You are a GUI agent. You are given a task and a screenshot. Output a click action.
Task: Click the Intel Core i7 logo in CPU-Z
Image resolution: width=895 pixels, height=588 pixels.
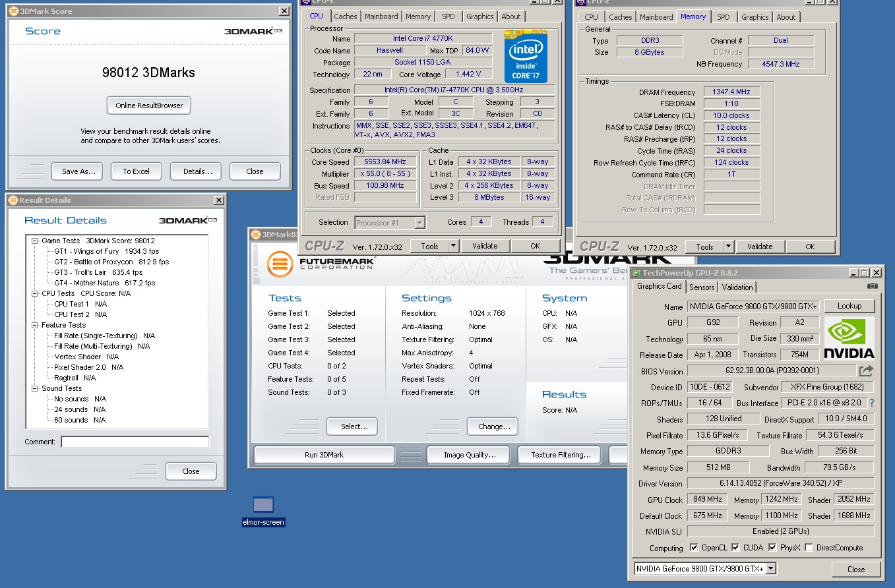click(526, 55)
